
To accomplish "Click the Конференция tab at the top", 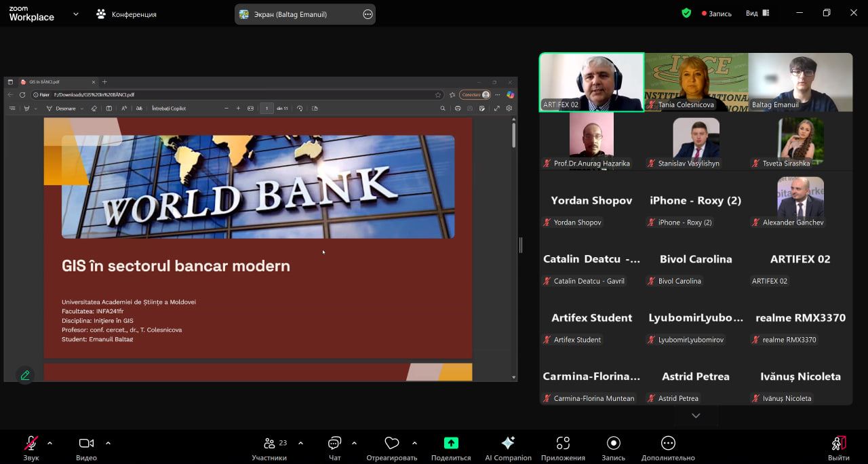I will 126,14.
